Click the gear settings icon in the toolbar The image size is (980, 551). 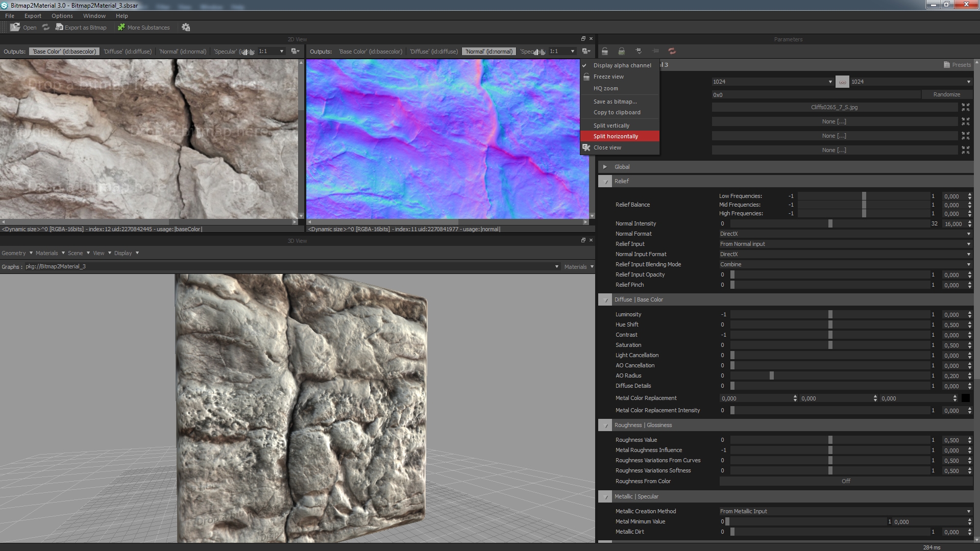[x=186, y=27]
